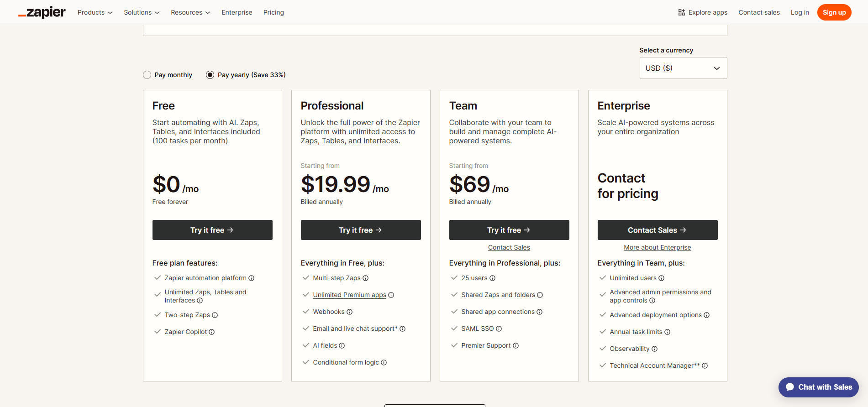Go to Enterprise in top navigation
868x407 pixels.
pos(237,12)
